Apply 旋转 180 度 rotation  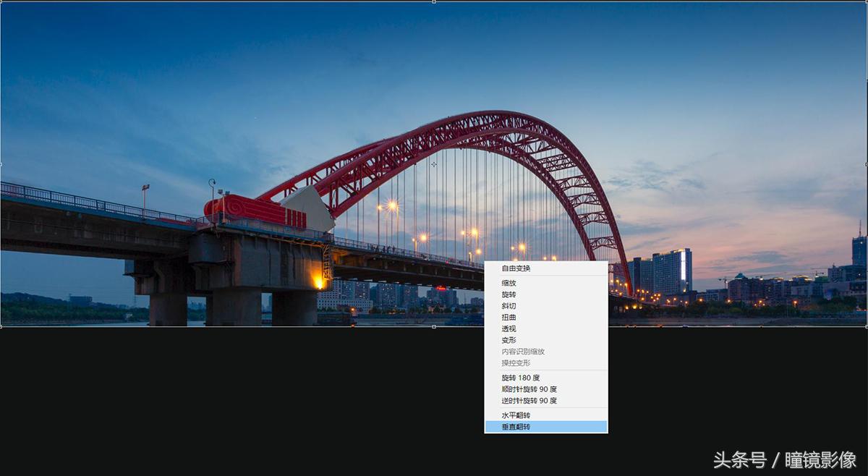(520, 378)
